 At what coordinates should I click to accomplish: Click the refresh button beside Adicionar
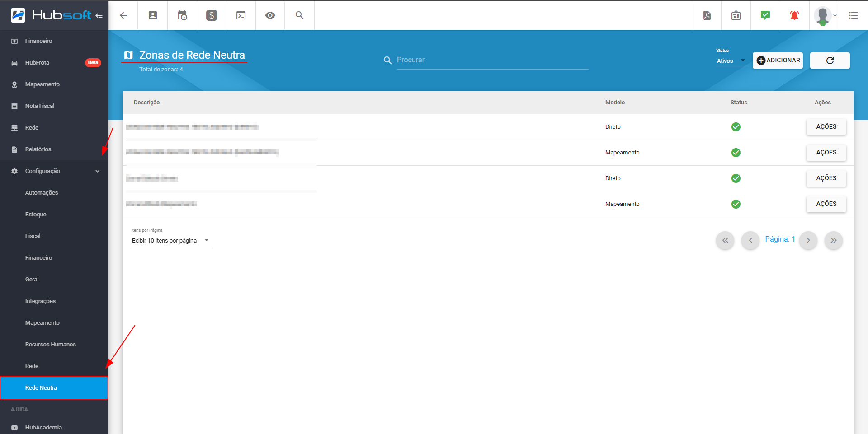(830, 61)
